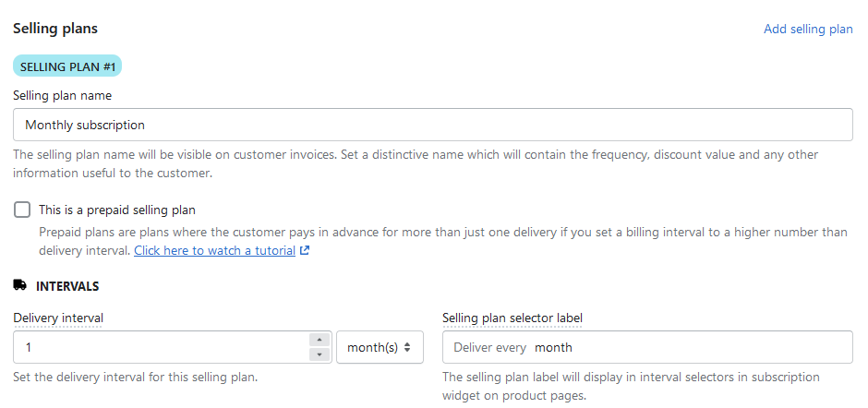Click the "Selling plans" section heading
Screen dimensions: 868x408
click(55, 29)
